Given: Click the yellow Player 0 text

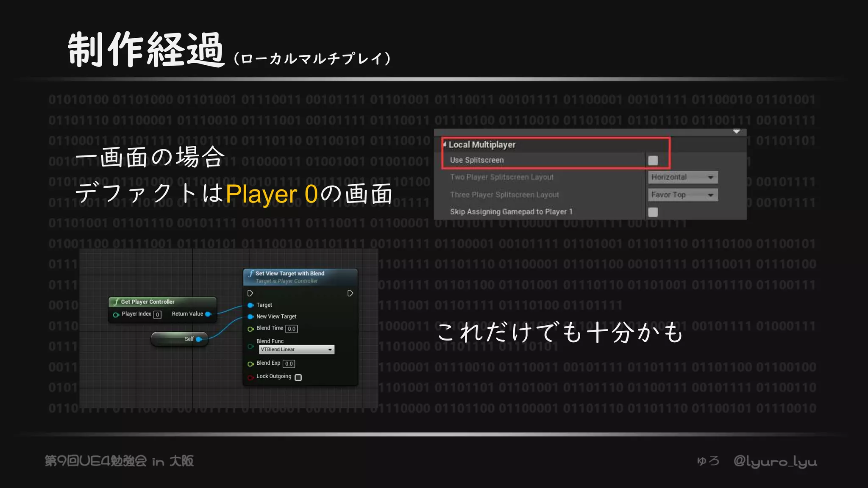Looking at the screenshot, I should point(272,194).
